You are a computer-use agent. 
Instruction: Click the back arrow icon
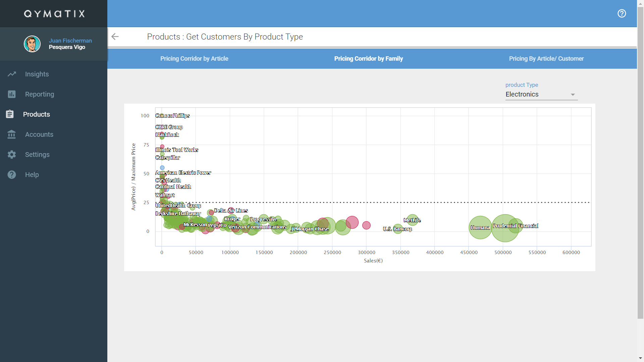[x=115, y=37]
